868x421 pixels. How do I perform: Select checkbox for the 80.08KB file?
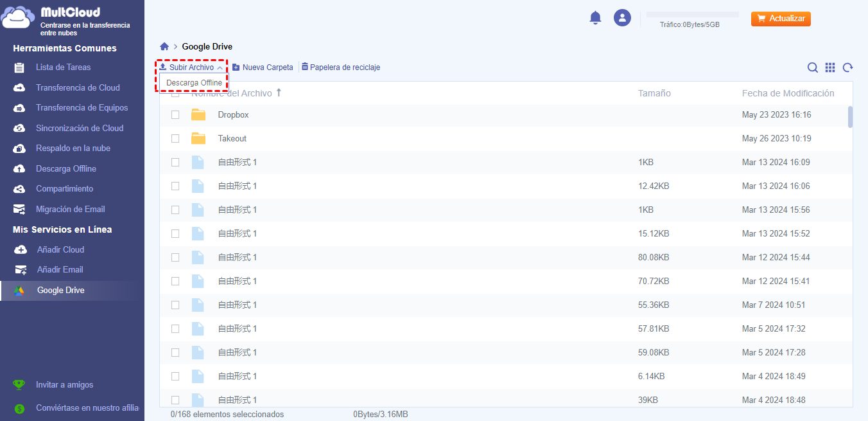175,257
